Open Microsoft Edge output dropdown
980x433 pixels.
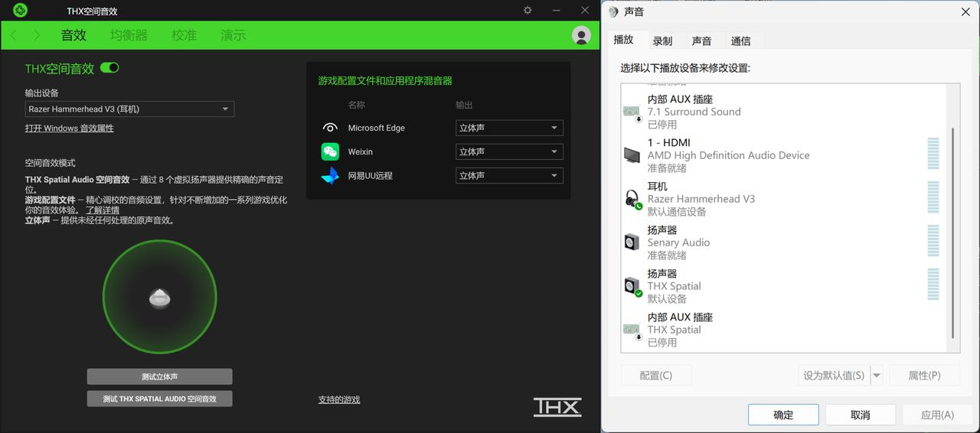[509, 128]
